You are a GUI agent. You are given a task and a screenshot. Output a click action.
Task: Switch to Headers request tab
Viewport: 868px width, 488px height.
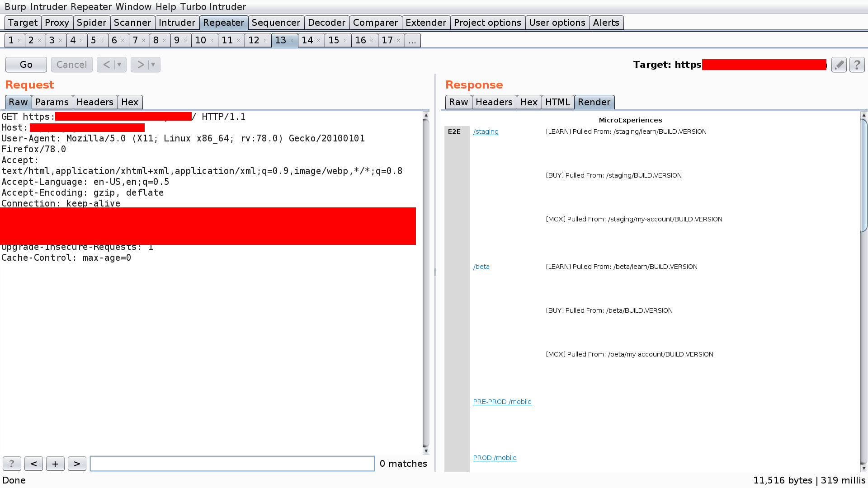click(x=95, y=102)
